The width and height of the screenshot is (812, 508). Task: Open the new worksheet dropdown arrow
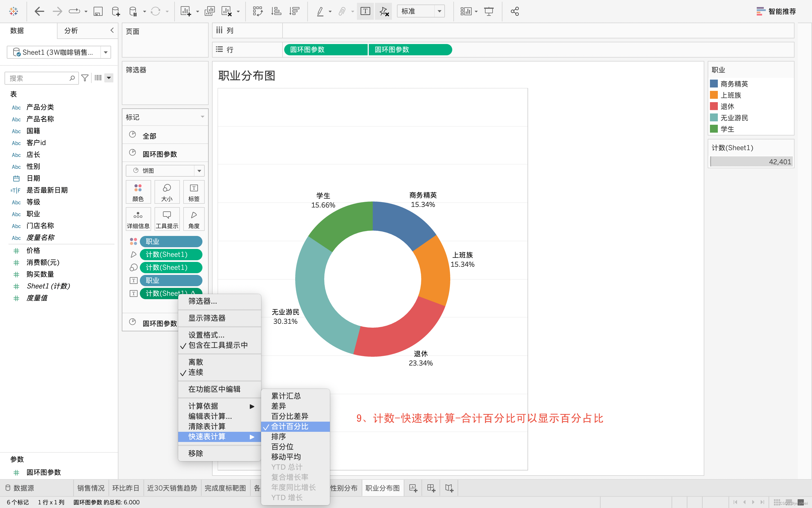[x=197, y=11]
